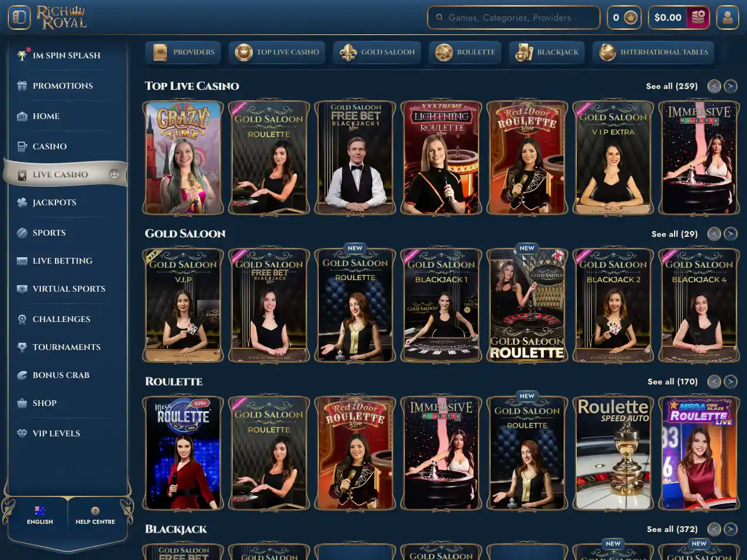Toggle the sidebar collapse icon

pos(19,17)
